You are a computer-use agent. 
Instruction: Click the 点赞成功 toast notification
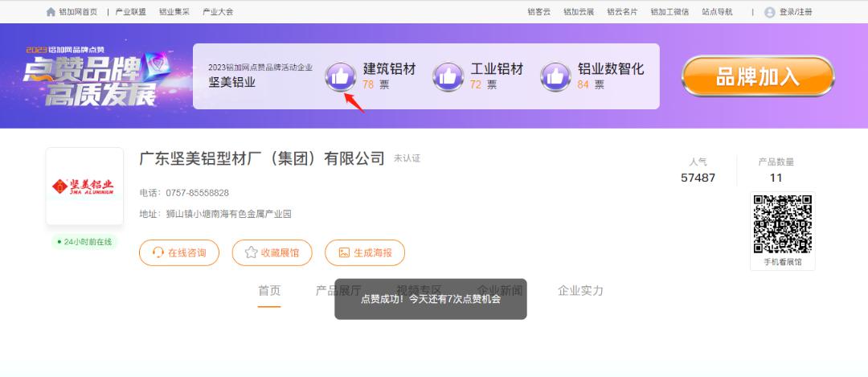(431, 299)
